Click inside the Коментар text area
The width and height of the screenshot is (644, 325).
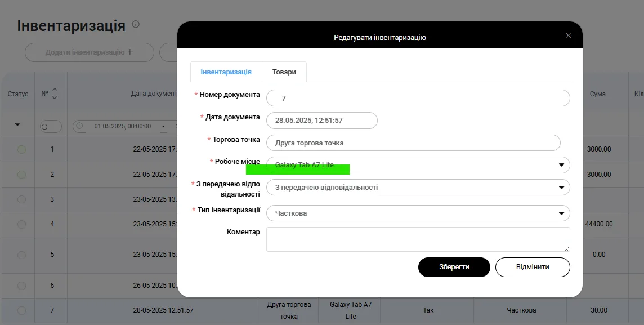[418, 239]
